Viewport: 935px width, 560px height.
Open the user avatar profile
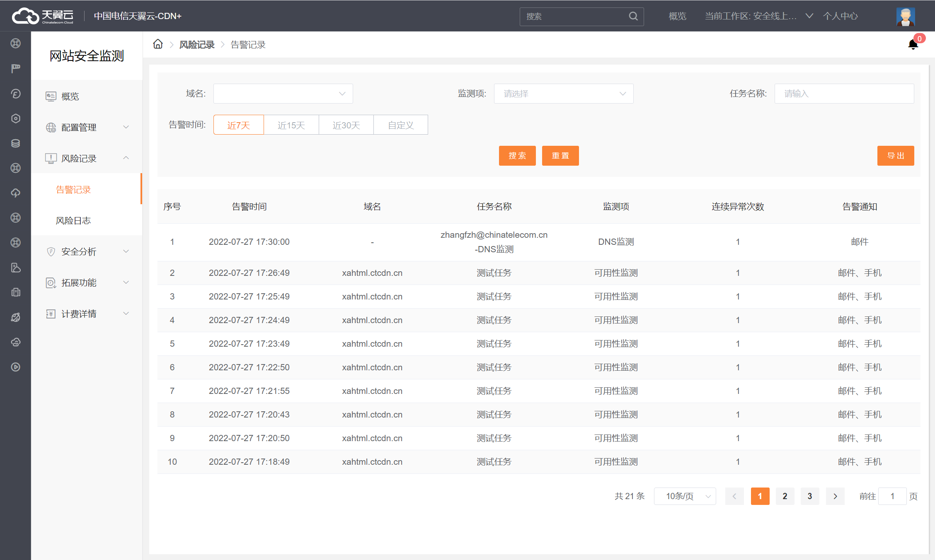coord(905,16)
